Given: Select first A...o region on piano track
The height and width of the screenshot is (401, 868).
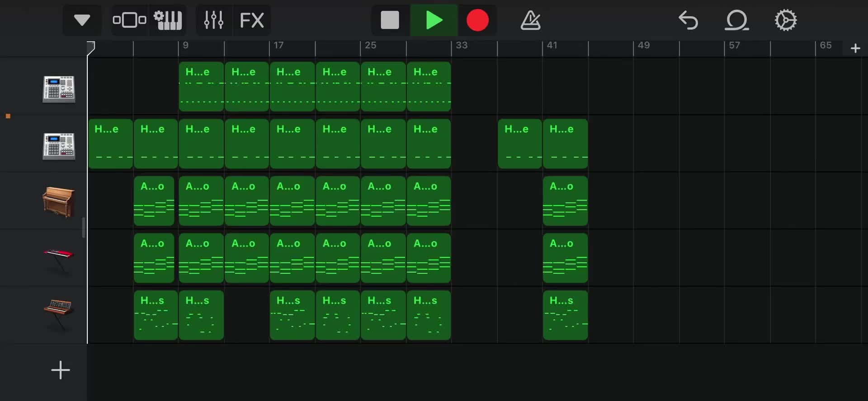Looking at the screenshot, I should [154, 201].
